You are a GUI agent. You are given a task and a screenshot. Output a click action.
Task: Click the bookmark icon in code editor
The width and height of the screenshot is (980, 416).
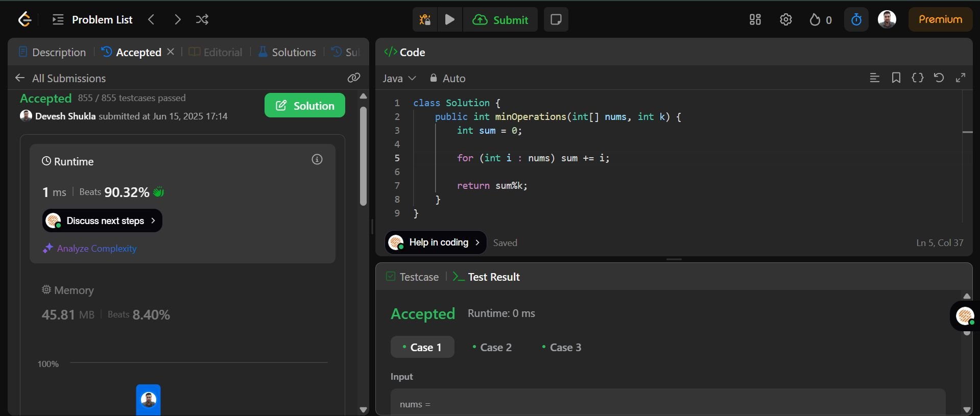[896, 78]
